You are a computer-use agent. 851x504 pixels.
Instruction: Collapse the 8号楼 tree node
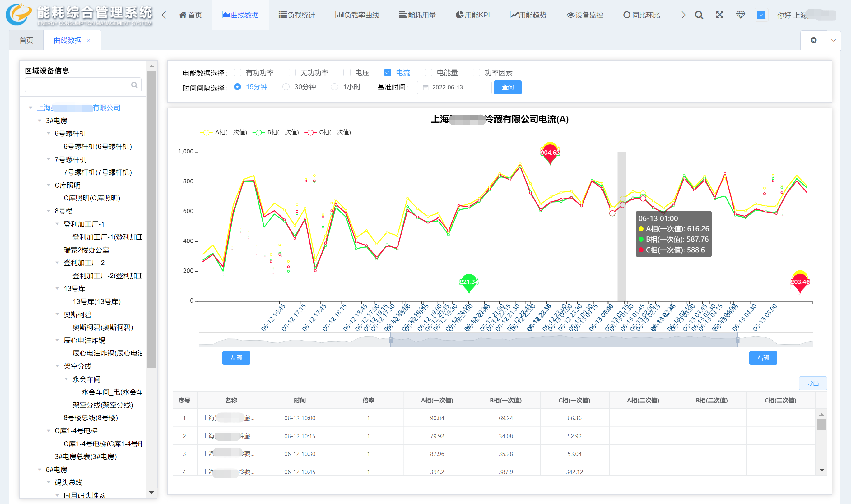(x=48, y=211)
